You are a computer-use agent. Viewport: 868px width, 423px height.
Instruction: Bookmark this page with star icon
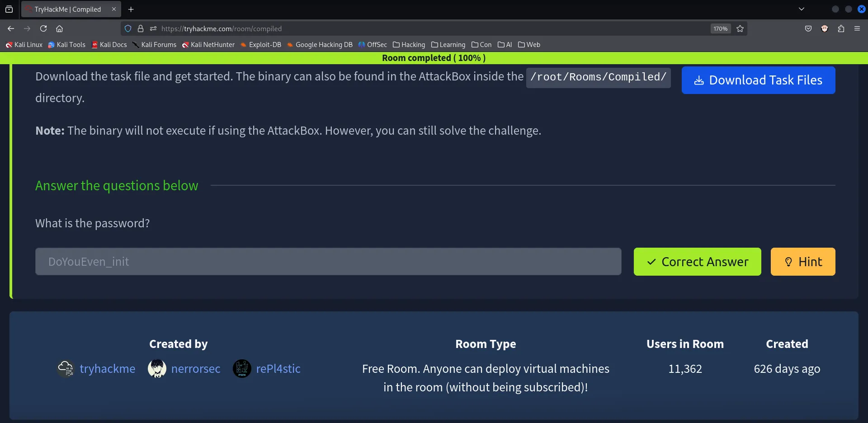(740, 28)
